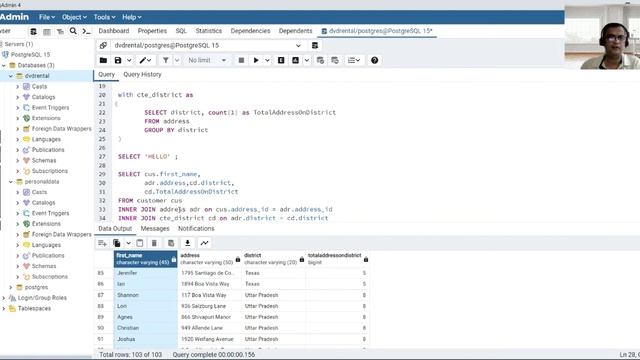Stop the running query
Viewport: 640px width, 360px height.
click(241, 60)
